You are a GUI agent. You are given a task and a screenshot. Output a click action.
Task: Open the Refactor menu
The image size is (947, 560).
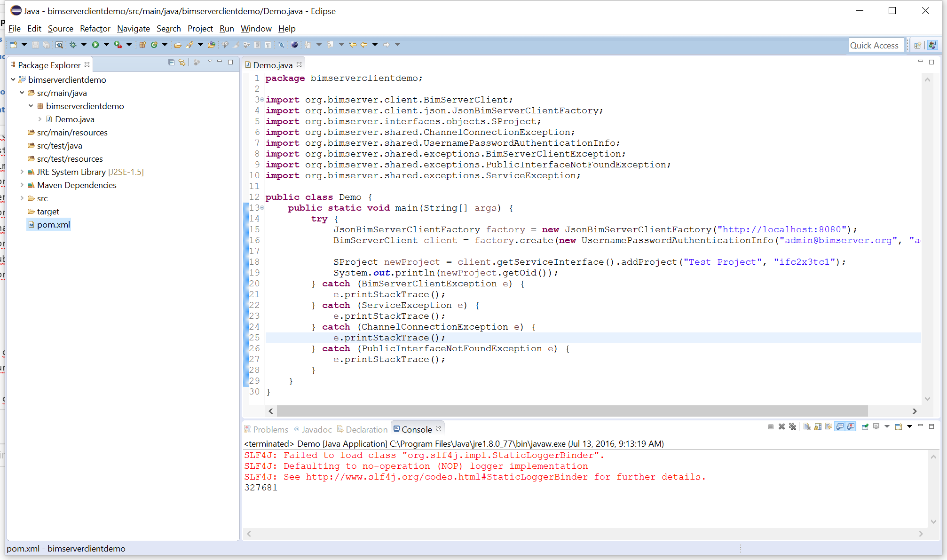(95, 29)
